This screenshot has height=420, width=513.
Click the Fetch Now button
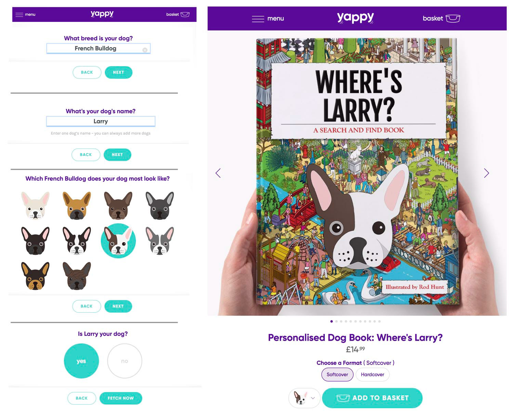click(x=121, y=398)
